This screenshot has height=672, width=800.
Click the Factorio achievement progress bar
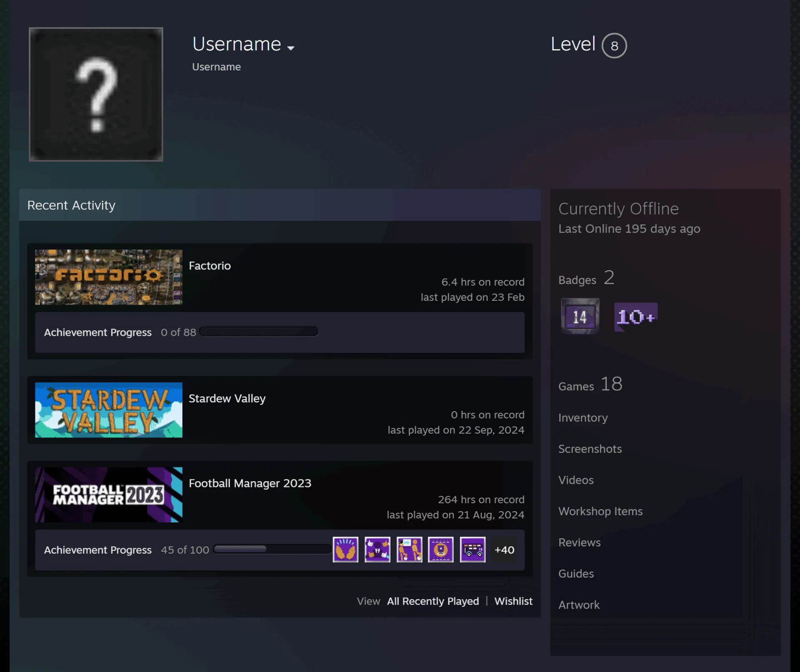(x=259, y=332)
